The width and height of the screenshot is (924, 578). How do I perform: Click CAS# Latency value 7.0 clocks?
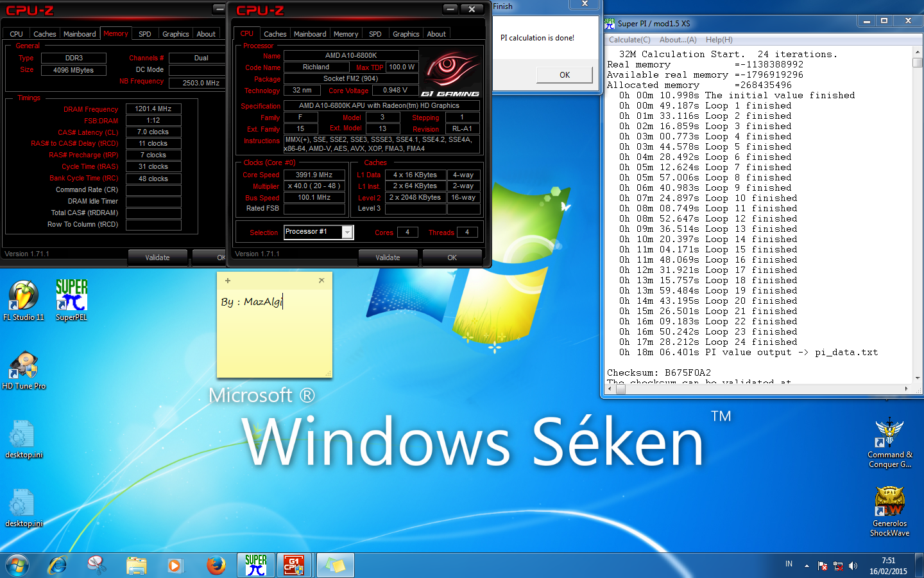pos(153,132)
